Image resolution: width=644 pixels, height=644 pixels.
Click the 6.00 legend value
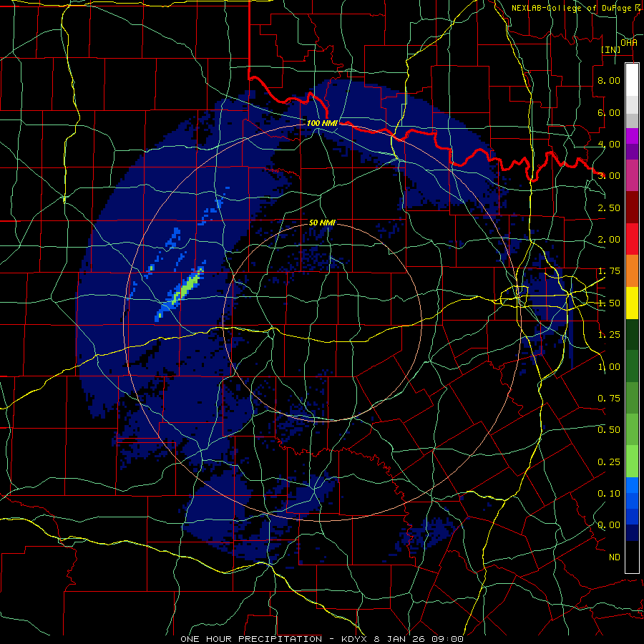609,112
